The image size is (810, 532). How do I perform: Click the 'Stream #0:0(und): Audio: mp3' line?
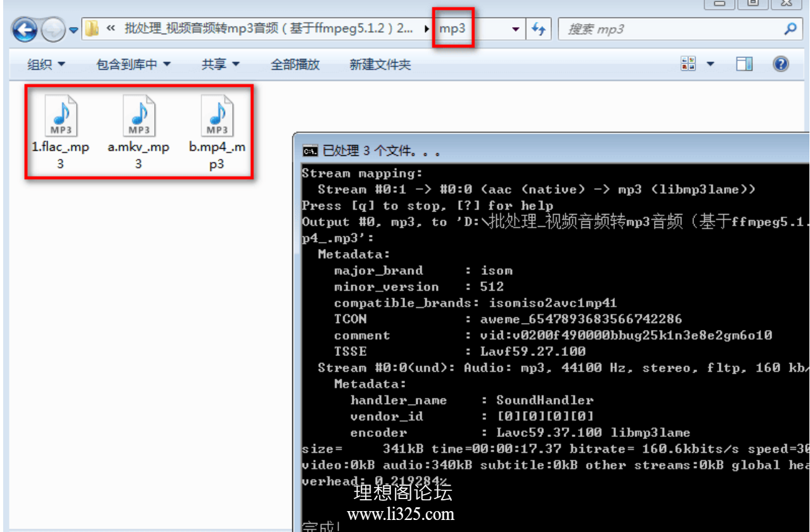coord(563,367)
